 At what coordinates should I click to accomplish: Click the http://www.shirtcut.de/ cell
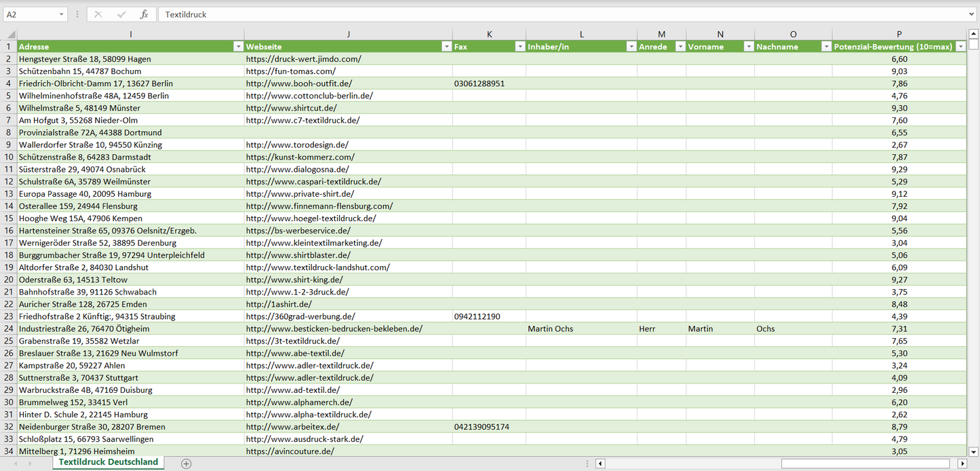coord(292,108)
